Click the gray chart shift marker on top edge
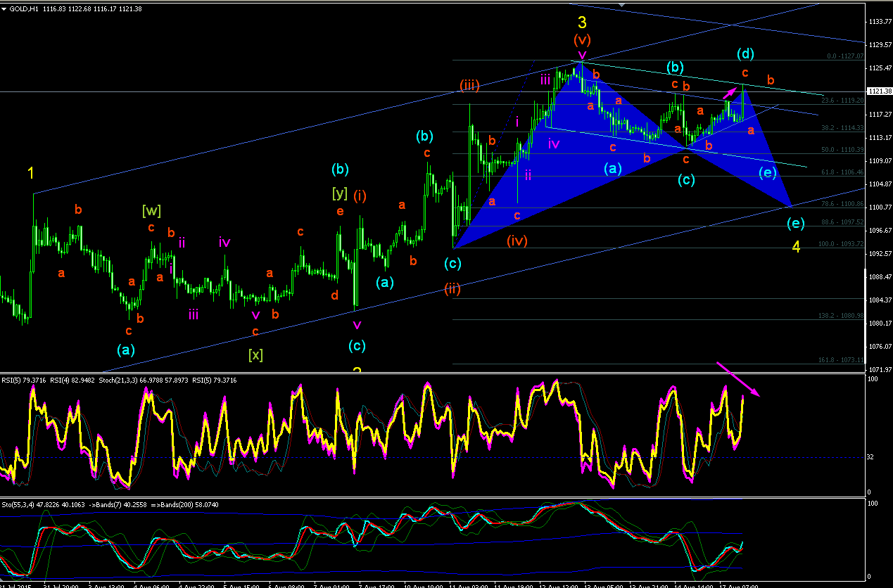The width and height of the screenshot is (893, 588). tap(621, 4)
